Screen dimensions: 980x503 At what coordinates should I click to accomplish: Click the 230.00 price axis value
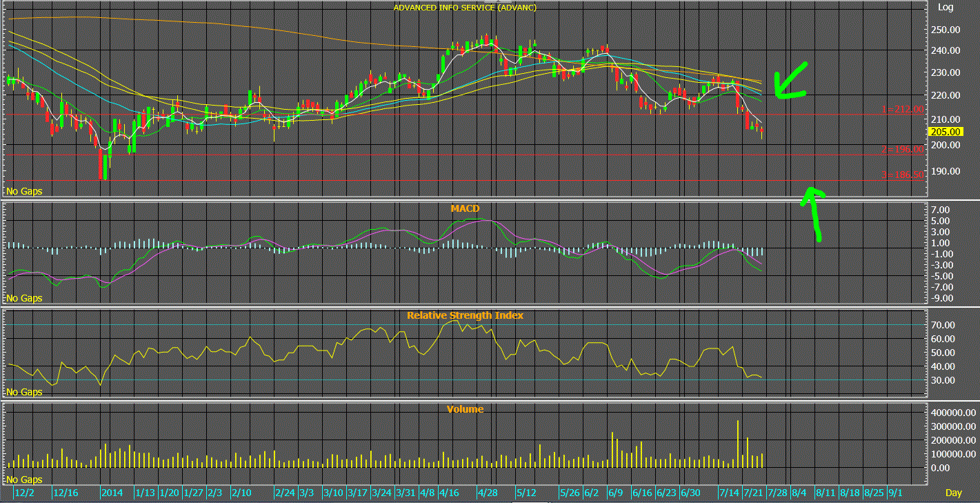(946, 72)
